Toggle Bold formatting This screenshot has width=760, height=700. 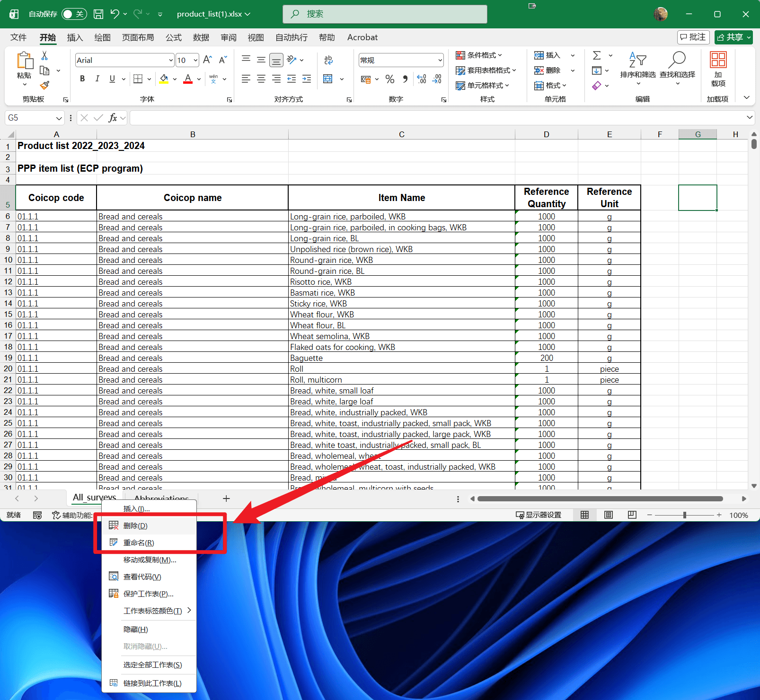82,79
